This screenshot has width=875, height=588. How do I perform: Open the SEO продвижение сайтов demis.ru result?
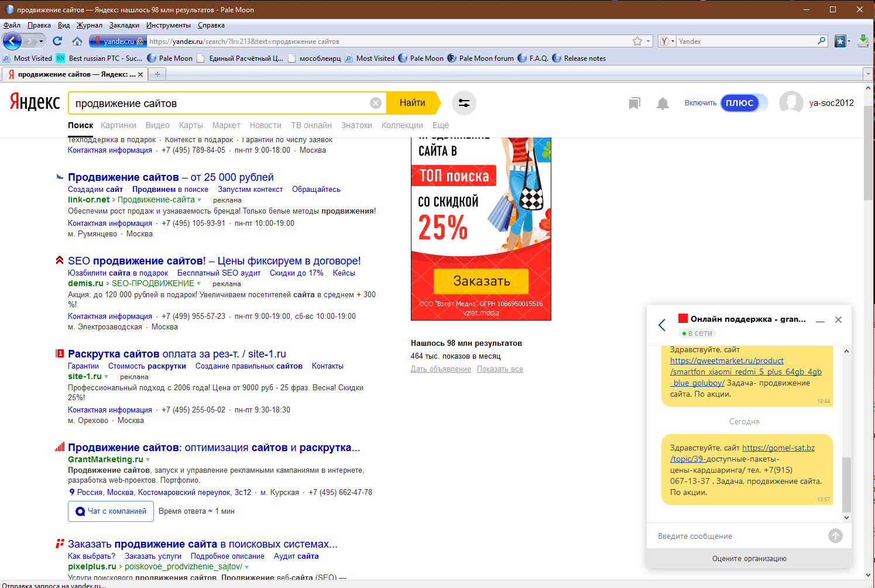point(214,261)
